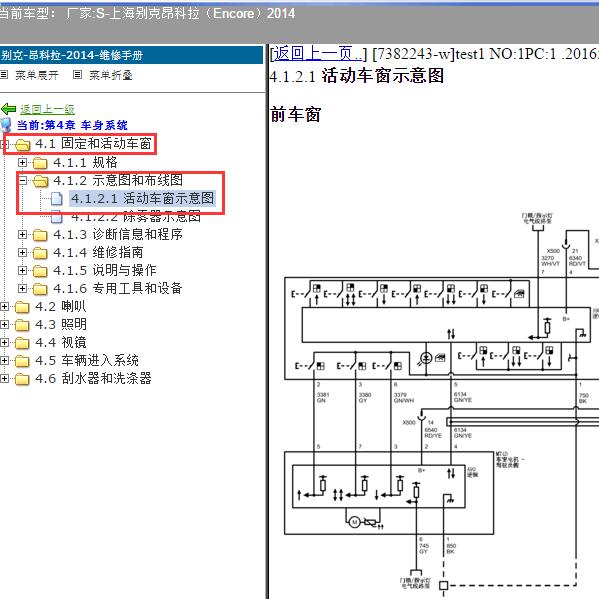Expand the 4.6 刮水器和洗涤器 node
The width and height of the screenshot is (599, 599).
click(4, 379)
